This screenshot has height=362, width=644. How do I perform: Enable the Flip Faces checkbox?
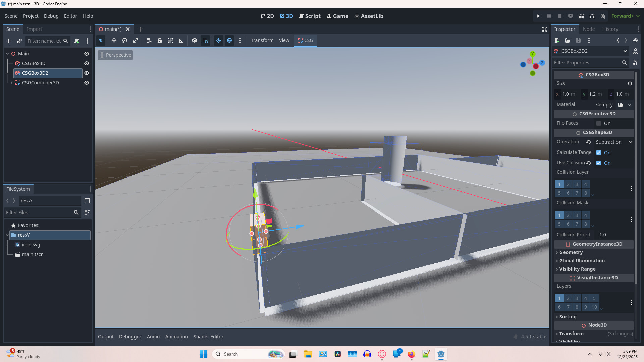point(599,123)
